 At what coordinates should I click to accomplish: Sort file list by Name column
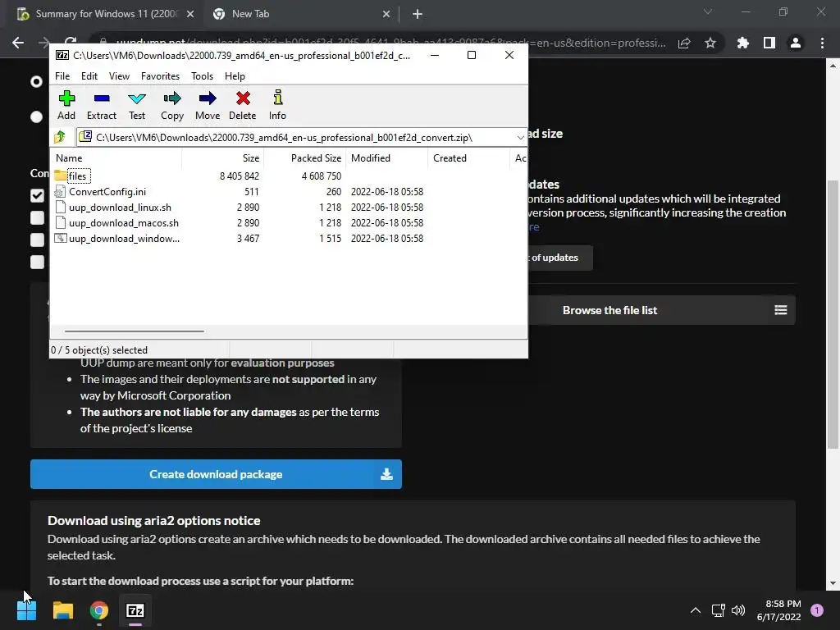click(x=116, y=158)
